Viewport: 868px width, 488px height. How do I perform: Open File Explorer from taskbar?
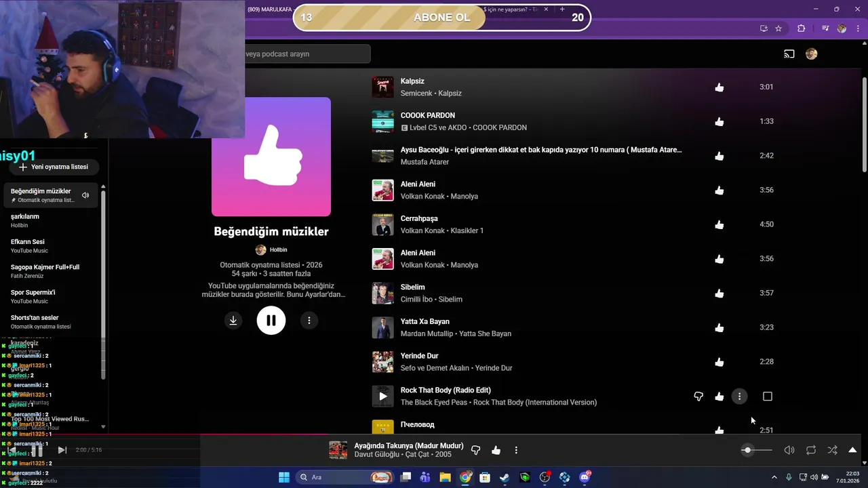coord(445,477)
